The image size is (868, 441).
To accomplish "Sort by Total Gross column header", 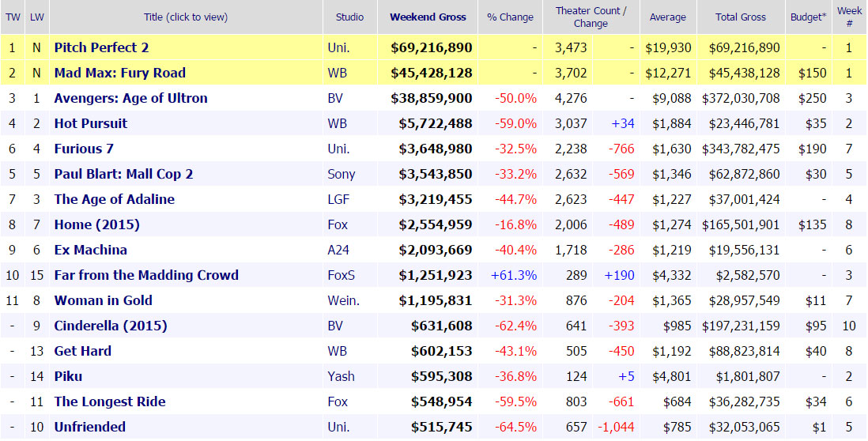I will click(x=741, y=17).
